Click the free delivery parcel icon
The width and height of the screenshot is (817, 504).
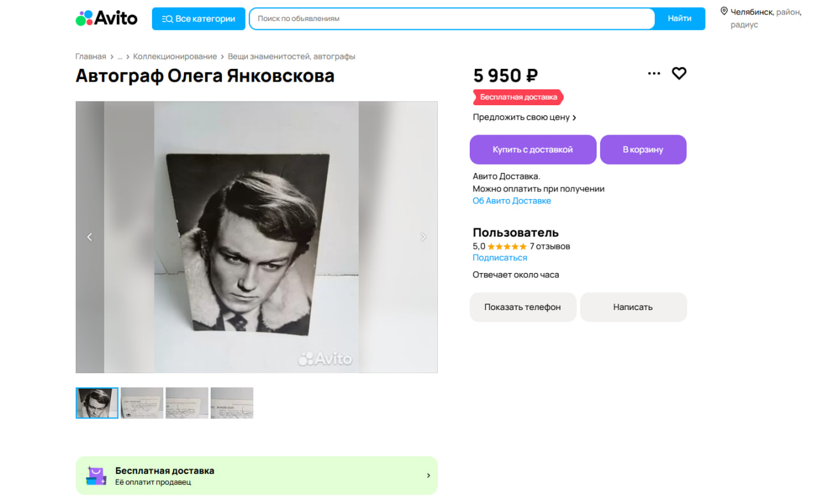pos(96,475)
